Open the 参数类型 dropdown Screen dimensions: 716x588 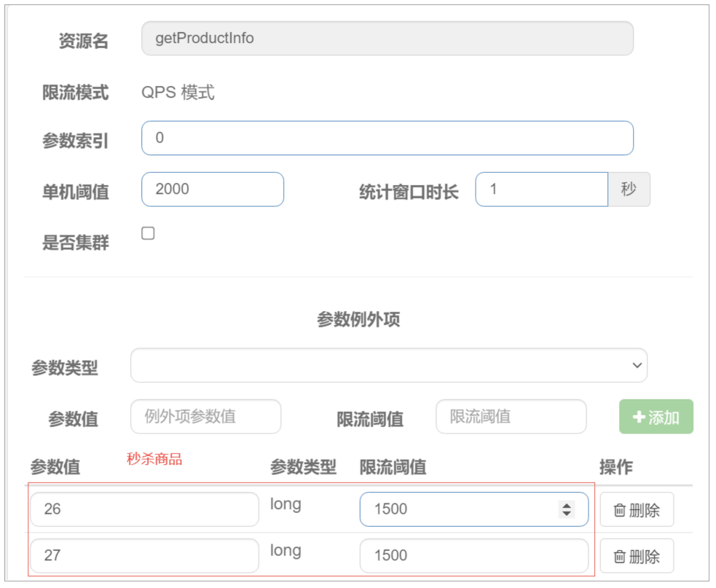tap(388, 365)
